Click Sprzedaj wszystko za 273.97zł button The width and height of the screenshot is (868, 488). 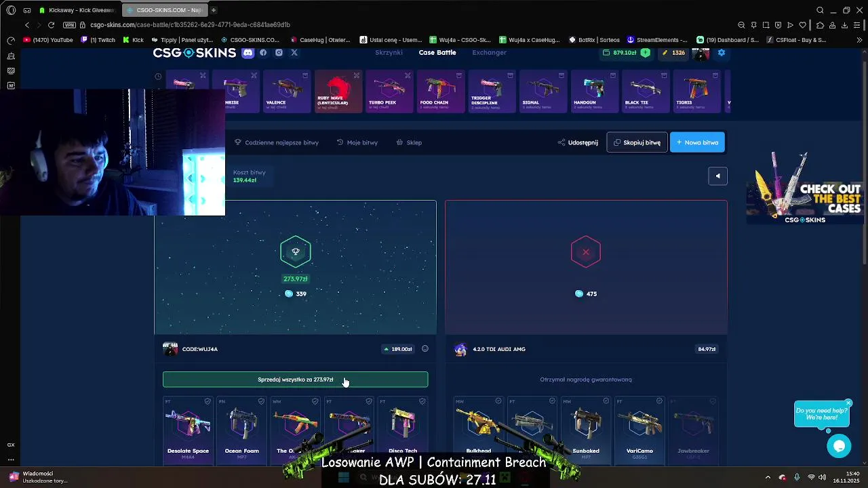point(295,380)
